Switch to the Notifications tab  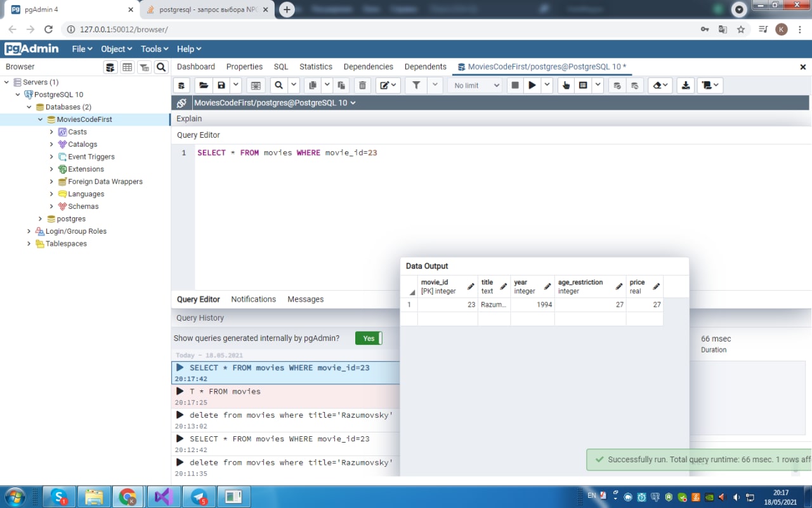pyautogui.click(x=253, y=299)
